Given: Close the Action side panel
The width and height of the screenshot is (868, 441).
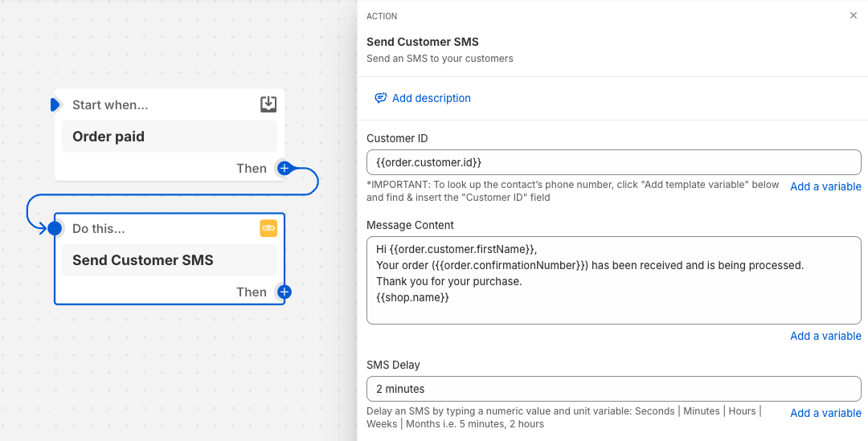Looking at the screenshot, I should pyautogui.click(x=853, y=15).
